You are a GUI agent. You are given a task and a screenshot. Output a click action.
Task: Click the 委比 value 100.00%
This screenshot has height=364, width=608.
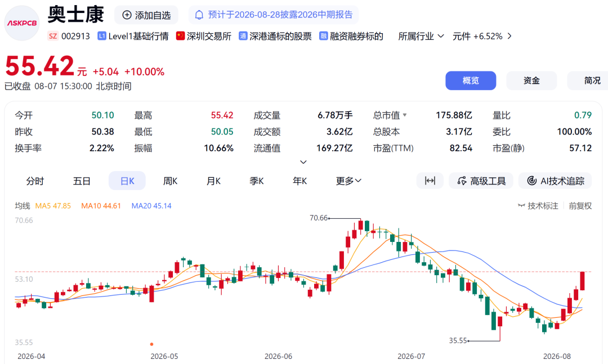(x=574, y=132)
